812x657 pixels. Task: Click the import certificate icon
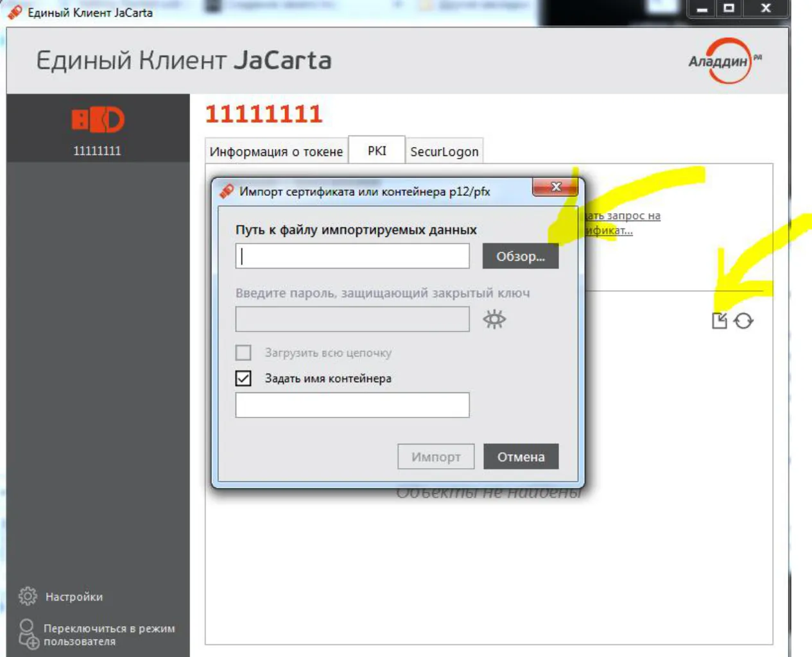point(720,320)
